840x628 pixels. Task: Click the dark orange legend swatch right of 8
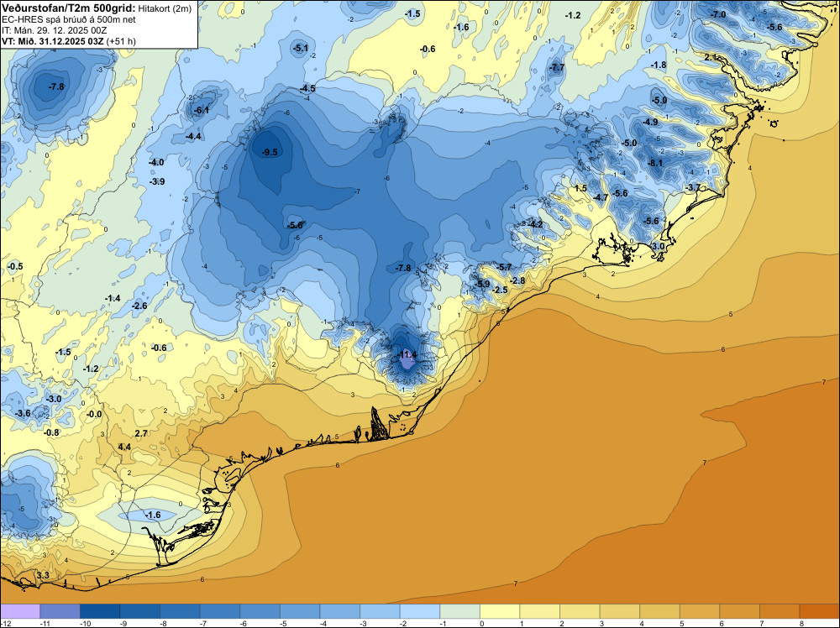coord(820,611)
